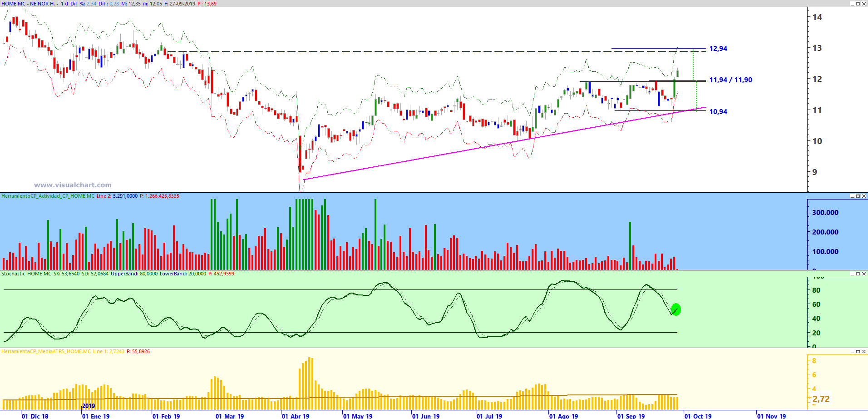Minimize the HOME.MC price chart pane

click(x=852, y=4)
